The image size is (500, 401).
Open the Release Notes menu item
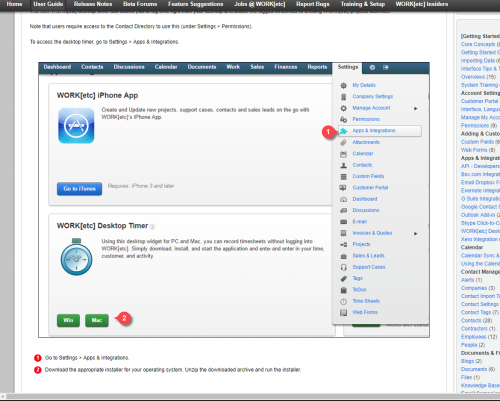pyautogui.click(x=93, y=4)
